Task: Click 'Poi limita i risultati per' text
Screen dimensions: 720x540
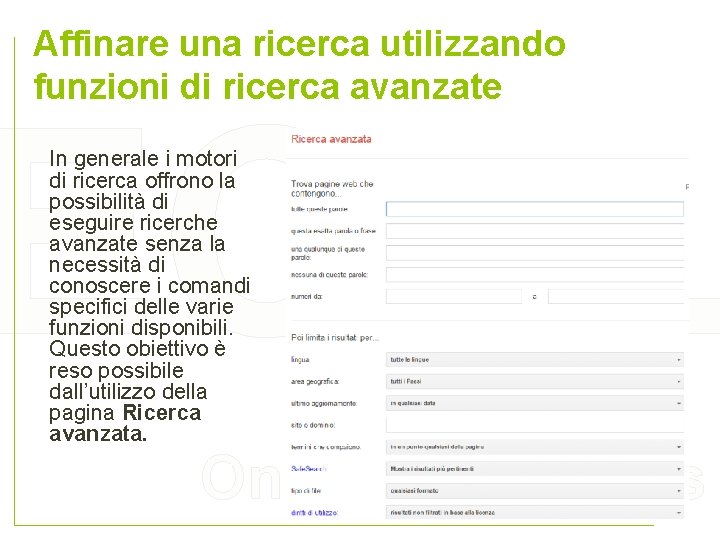Action: coord(335,338)
